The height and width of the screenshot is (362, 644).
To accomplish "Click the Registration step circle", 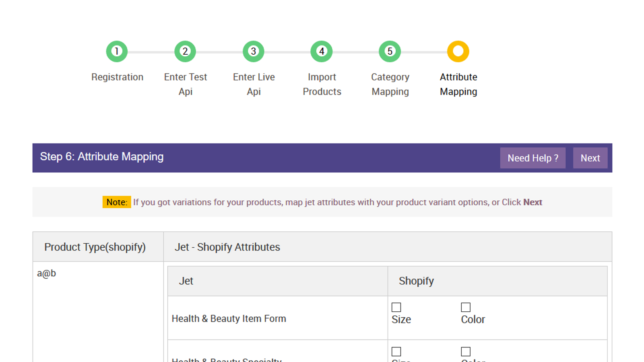I will [117, 51].
